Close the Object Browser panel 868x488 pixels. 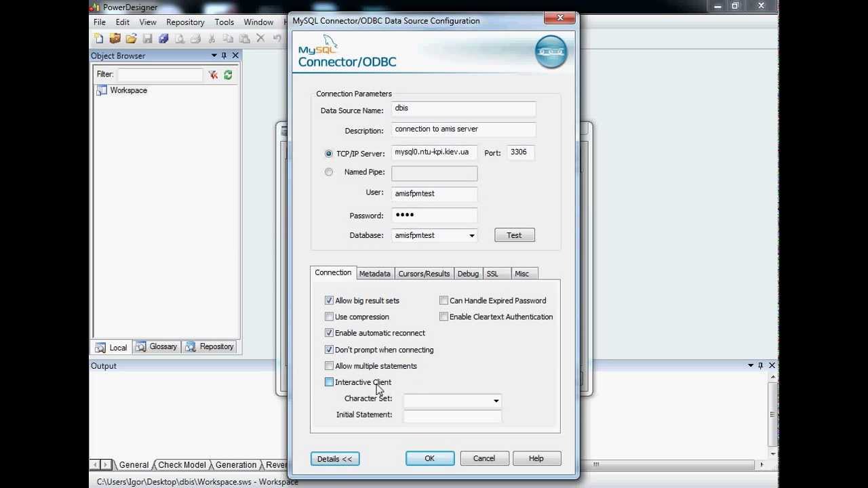[235, 56]
